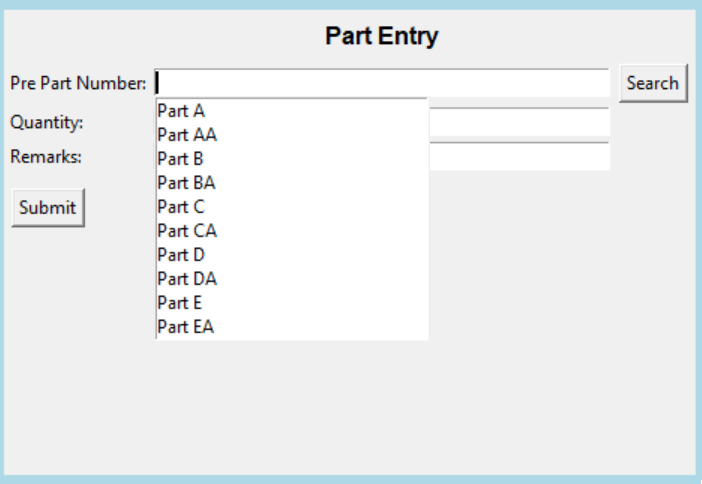Pick Part CA from the dropdown suggestions
Screen dimensions: 702x484
tap(292, 231)
